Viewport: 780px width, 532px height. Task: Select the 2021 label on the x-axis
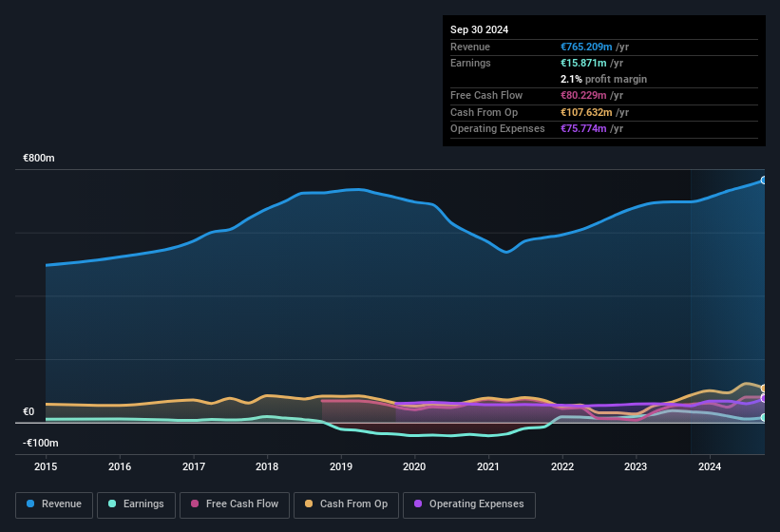tap(487, 466)
